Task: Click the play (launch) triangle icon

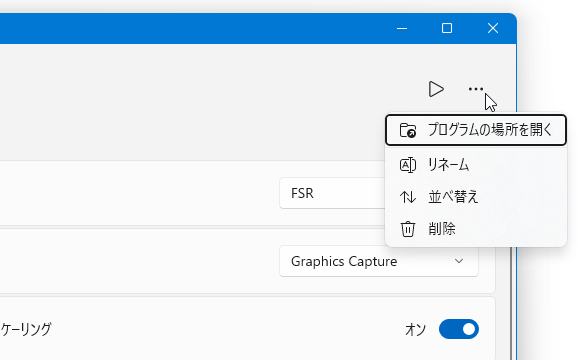Action: (436, 89)
